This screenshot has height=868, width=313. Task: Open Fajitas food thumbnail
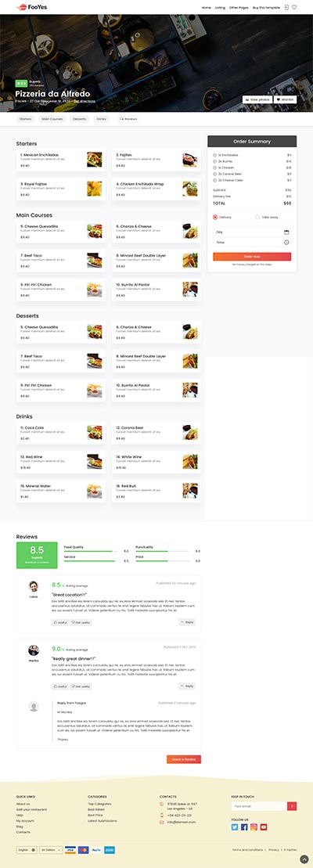190,160
